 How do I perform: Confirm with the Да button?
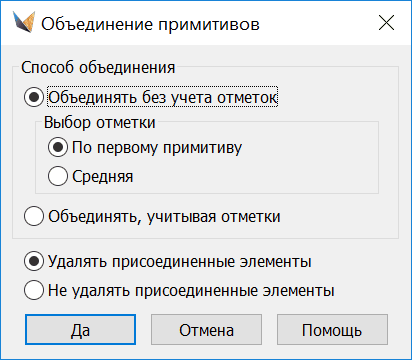80,330
